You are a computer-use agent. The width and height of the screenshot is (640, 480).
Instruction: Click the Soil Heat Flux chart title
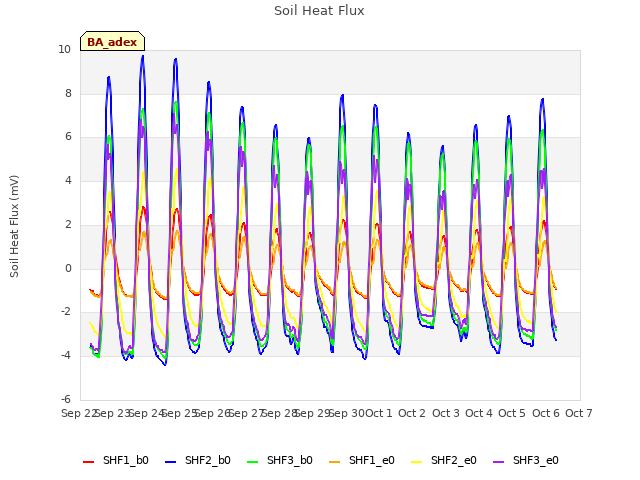tap(319, 11)
